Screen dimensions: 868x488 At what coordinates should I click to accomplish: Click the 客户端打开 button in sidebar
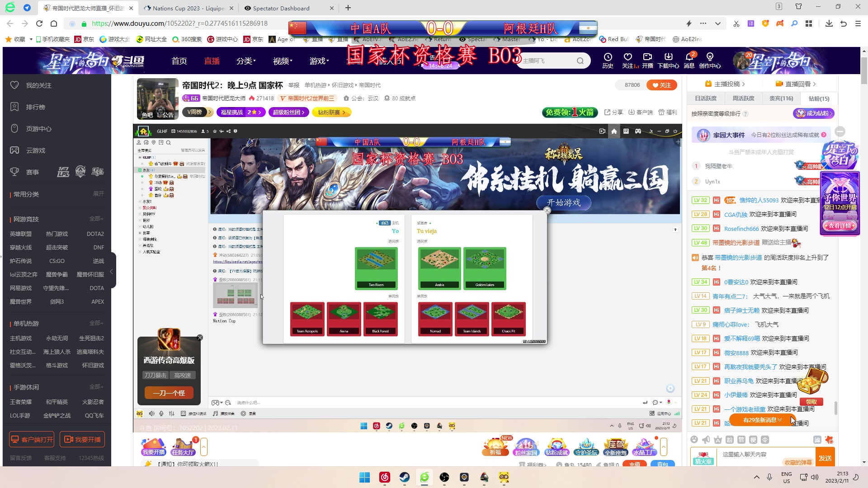point(32,439)
